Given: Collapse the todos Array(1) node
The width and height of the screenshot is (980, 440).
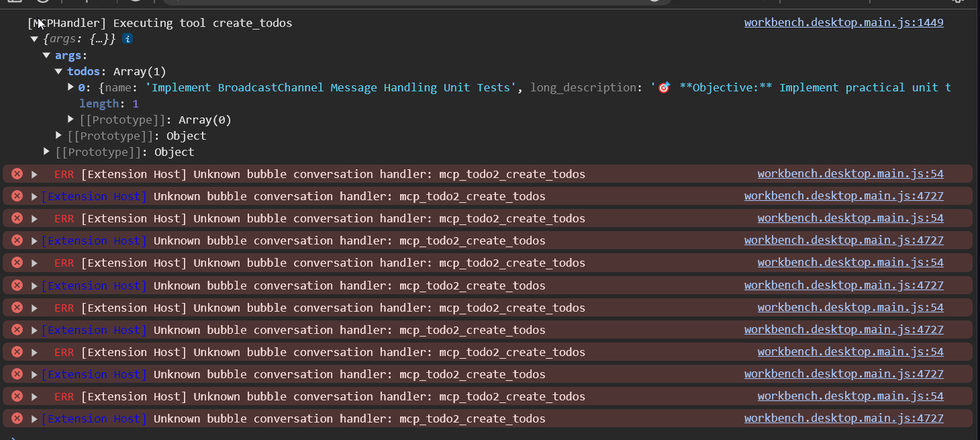Looking at the screenshot, I should 58,71.
